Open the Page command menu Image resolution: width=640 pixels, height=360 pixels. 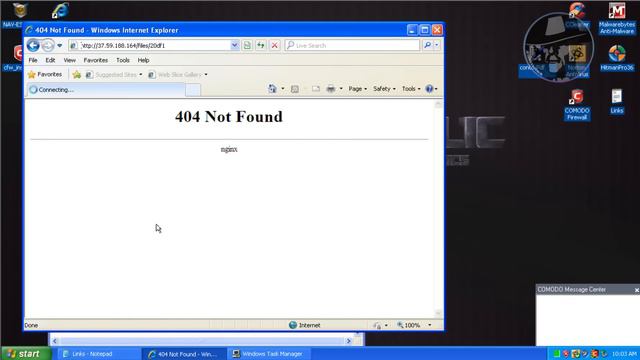(x=358, y=89)
